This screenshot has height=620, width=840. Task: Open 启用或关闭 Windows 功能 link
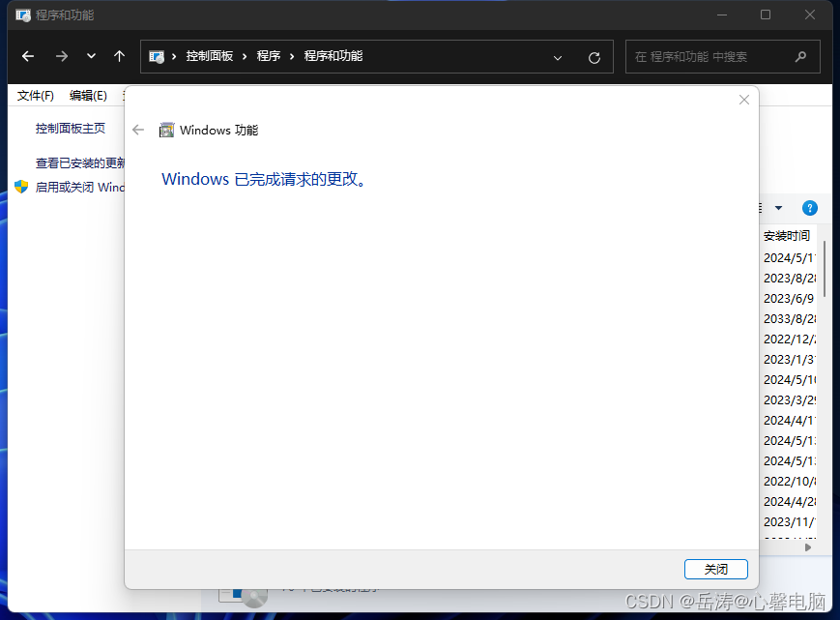tap(80, 187)
